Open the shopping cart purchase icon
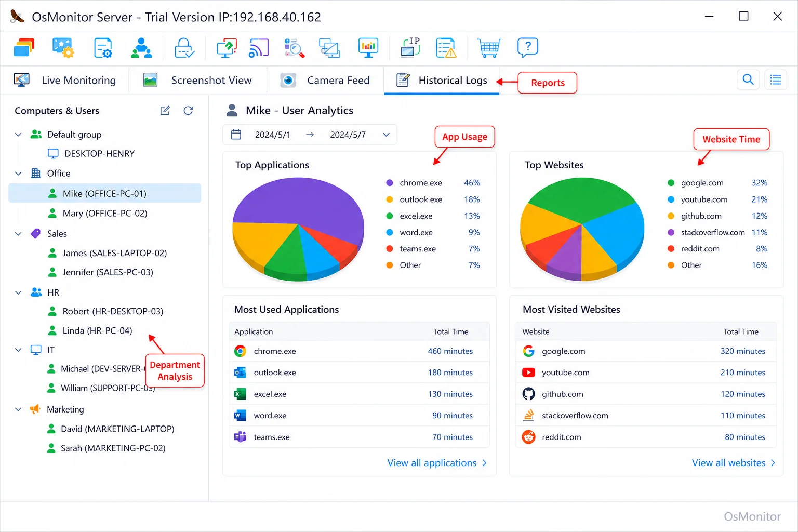Screen dimensions: 798x532 pyautogui.click(x=490, y=48)
